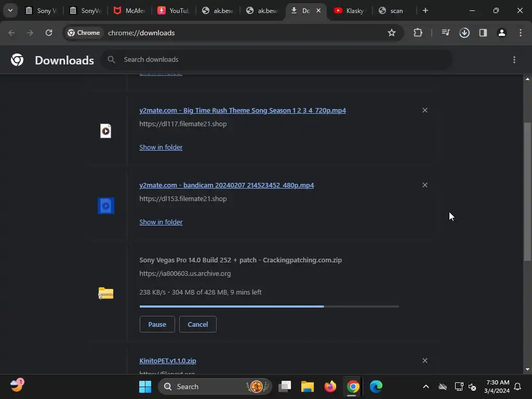Screen dimensions: 532x399
Task: Switch to the YouTube downloader tab
Action: (x=174, y=10)
